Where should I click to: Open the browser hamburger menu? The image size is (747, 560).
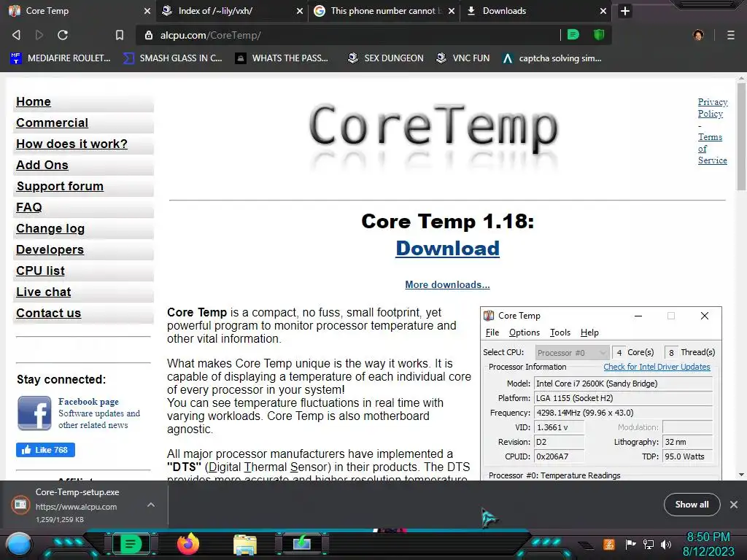(x=731, y=35)
